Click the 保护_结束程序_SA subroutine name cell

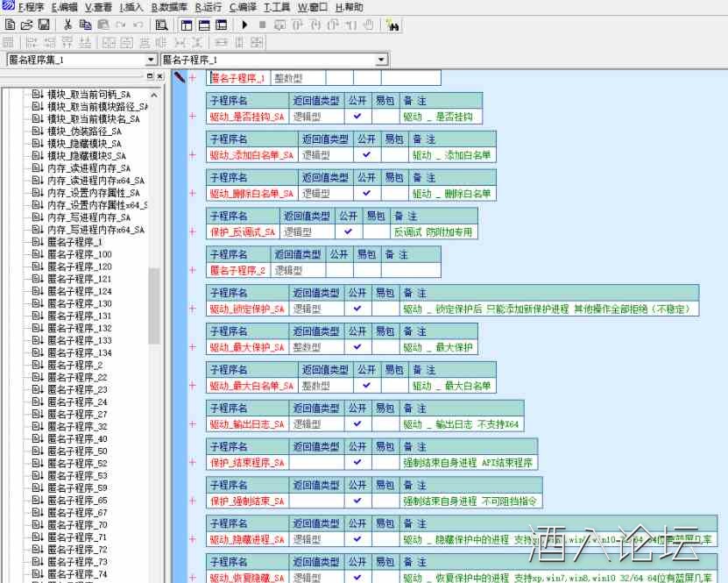coord(247,463)
